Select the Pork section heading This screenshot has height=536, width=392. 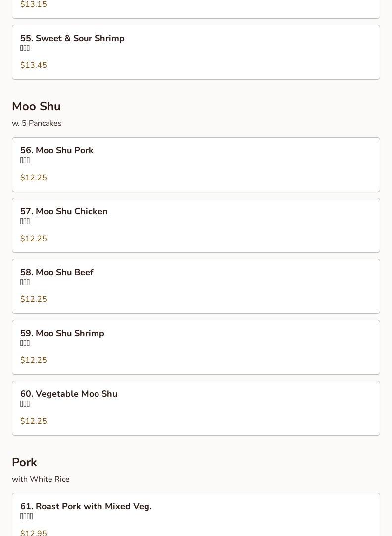click(x=24, y=462)
